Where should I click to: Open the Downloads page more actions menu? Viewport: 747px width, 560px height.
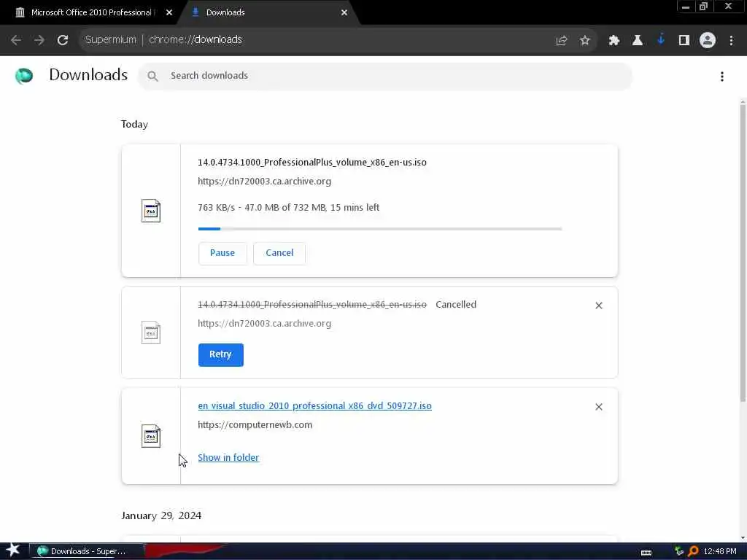[x=722, y=77]
